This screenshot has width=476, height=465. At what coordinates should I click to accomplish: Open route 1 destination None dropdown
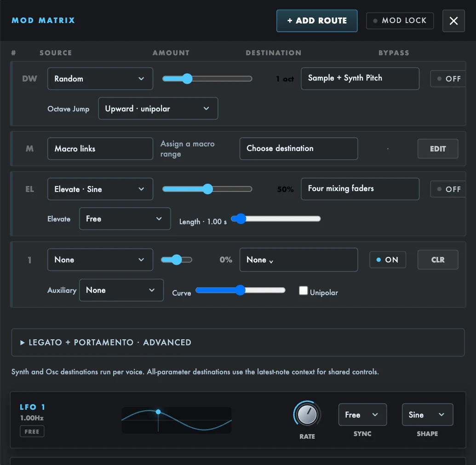click(x=299, y=260)
